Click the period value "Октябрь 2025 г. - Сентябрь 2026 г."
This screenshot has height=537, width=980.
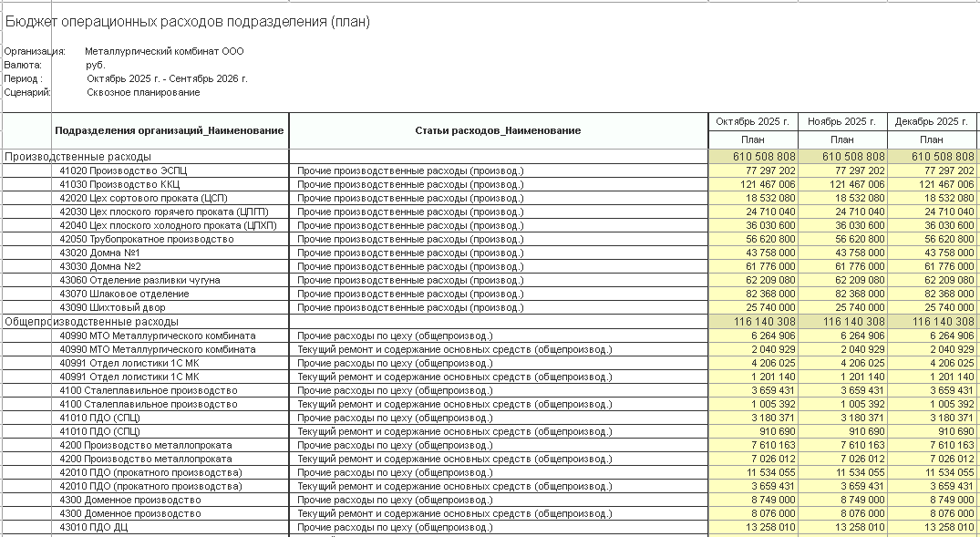(x=167, y=78)
